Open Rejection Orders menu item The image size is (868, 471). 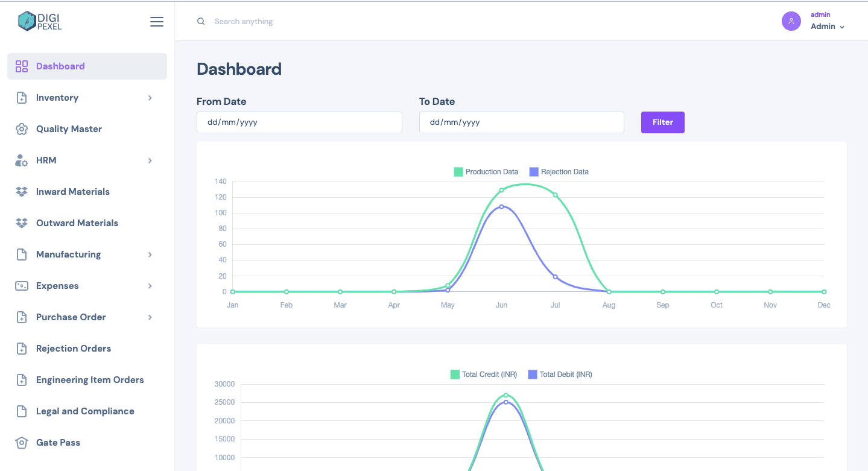[74, 349]
